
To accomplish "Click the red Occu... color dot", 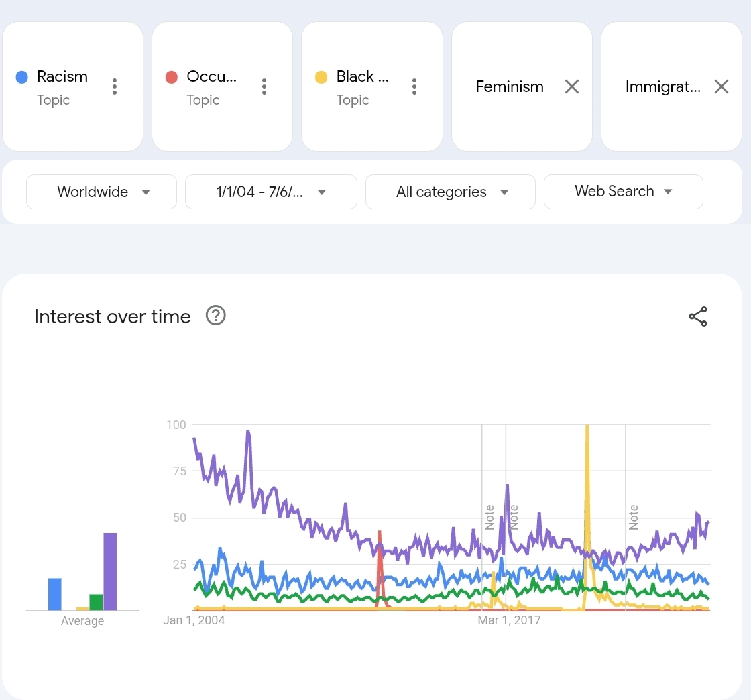I will coord(172,77).
